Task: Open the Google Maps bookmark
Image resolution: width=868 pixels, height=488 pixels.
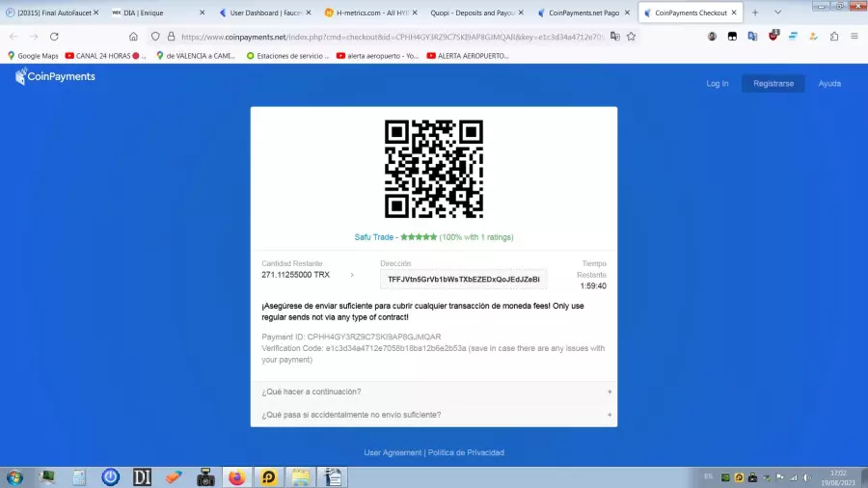Action: coord(33,56)
